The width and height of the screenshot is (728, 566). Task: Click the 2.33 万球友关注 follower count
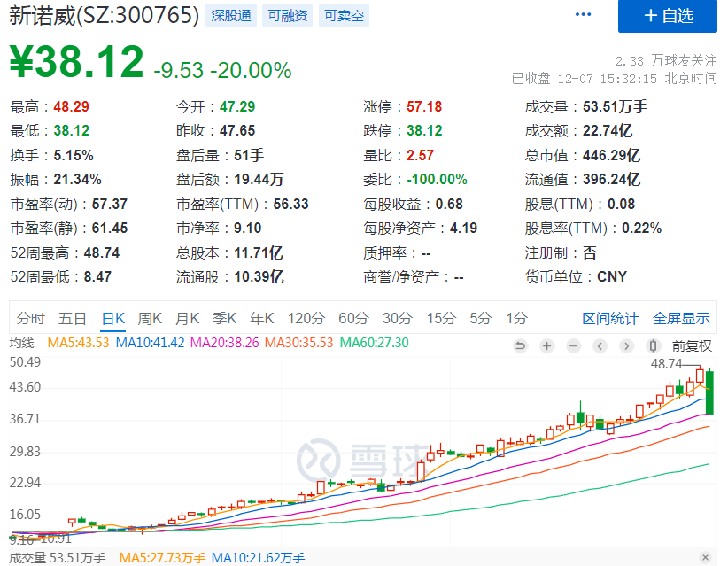pyautogui.click(x=666, y=61)
